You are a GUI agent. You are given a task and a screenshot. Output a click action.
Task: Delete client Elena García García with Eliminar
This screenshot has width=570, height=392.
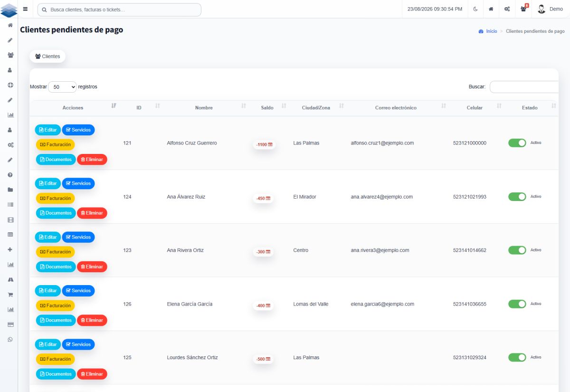pyautogui.click(x=92, y=320)
